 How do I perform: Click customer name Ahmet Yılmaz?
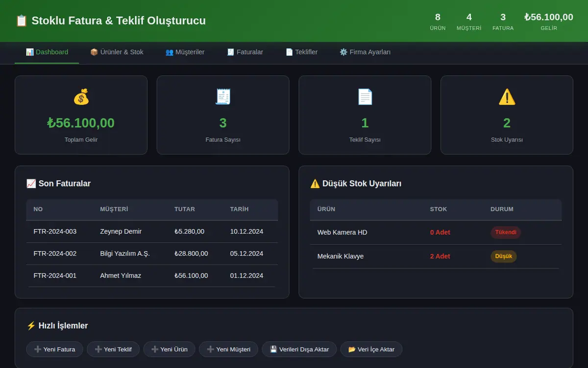point(121,276)
